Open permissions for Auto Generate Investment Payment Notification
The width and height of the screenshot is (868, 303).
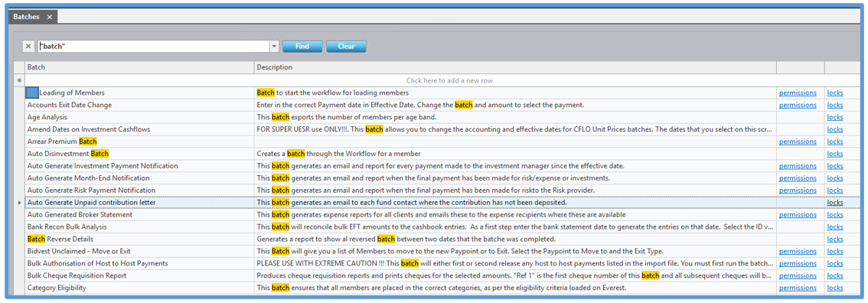pos(798,166)
